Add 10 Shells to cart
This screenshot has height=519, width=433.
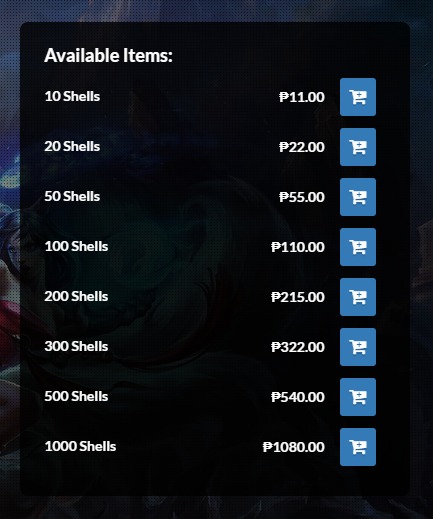click(358, 97)
